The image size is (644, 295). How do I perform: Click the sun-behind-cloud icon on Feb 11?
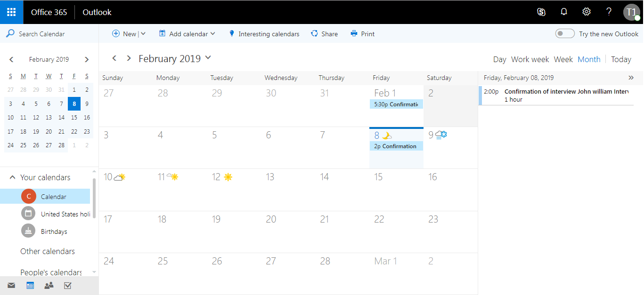[x=172, y=177]
